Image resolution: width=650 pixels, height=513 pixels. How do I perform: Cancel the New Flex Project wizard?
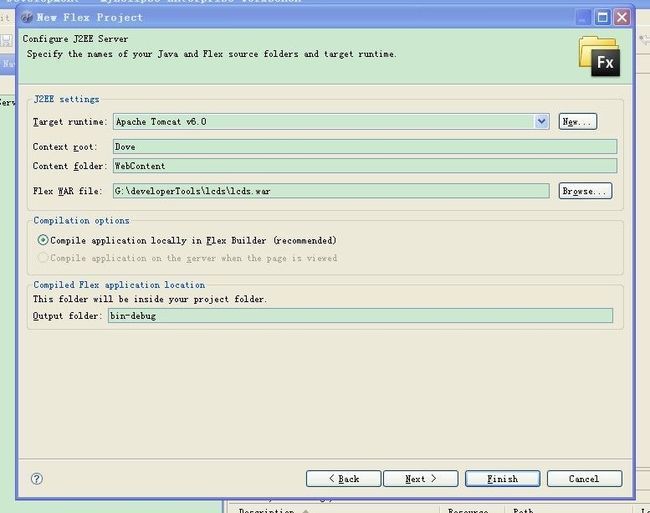tap(585, 479)
